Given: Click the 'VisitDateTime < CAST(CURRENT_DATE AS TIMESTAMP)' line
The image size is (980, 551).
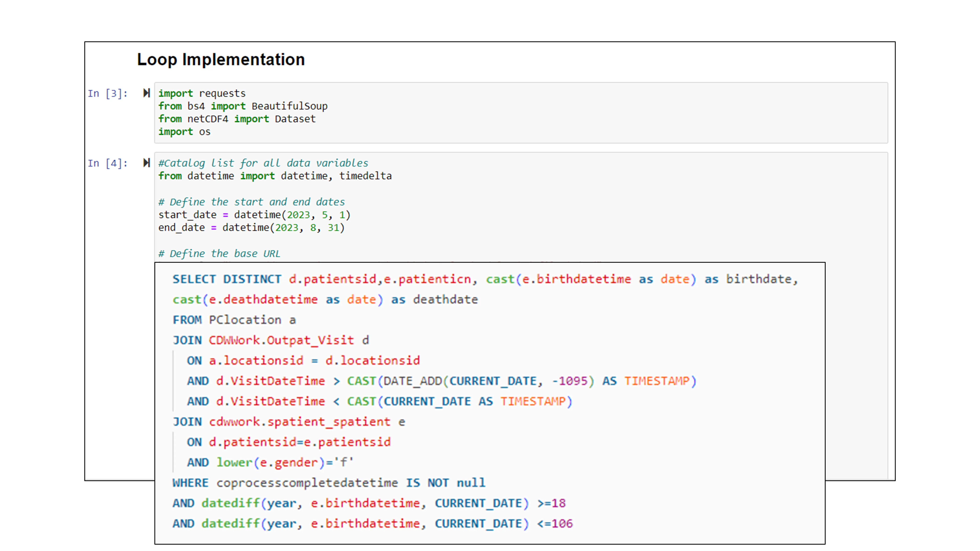Looking at the screenshot, I should 380,402.
